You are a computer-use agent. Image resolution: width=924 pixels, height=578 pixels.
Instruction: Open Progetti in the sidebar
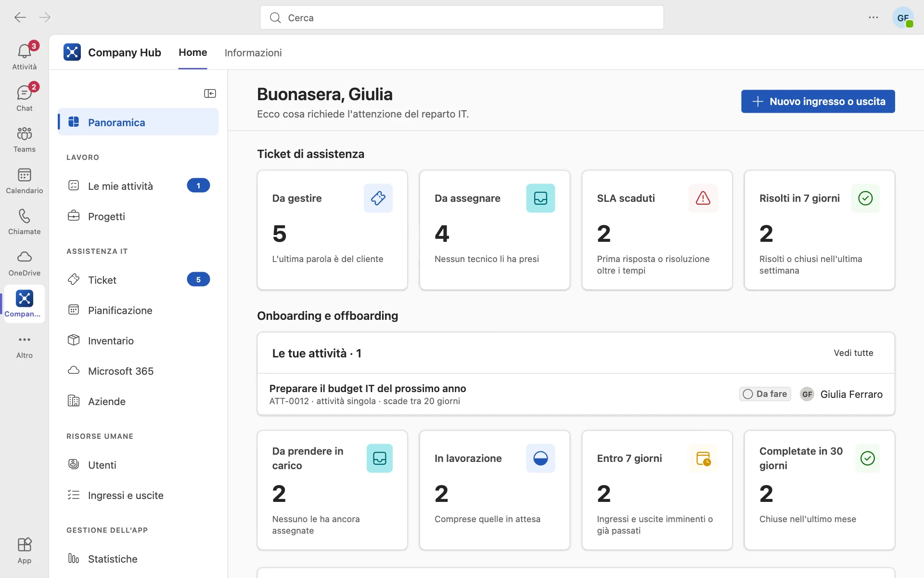point(138,216)
